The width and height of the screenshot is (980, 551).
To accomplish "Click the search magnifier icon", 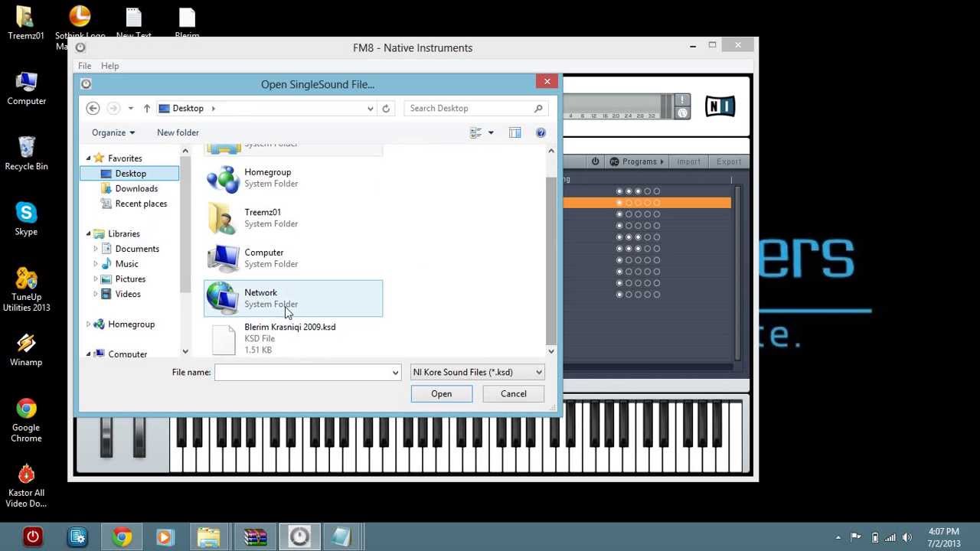I will coord(538,109).
